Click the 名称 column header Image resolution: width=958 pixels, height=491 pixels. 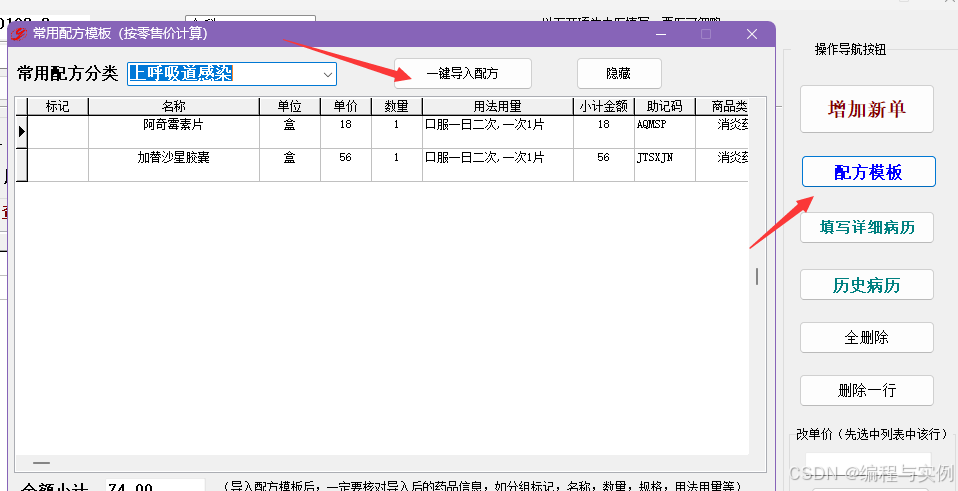174,106
